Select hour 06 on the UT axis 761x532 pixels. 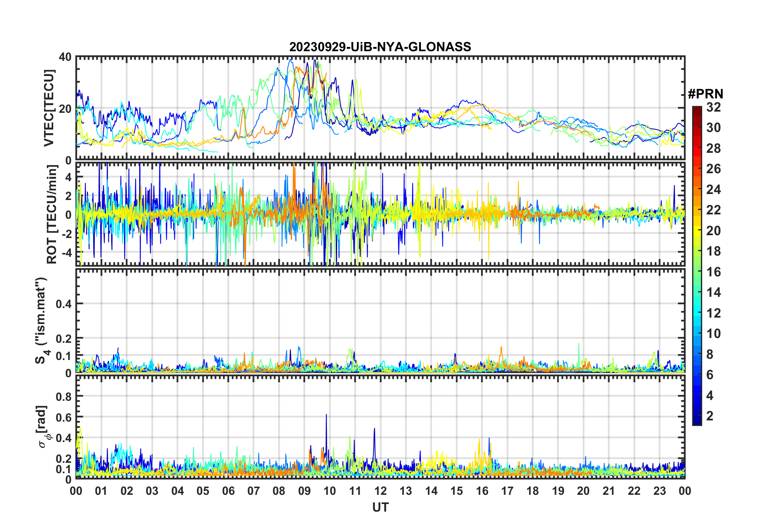(x=228, y=491)
